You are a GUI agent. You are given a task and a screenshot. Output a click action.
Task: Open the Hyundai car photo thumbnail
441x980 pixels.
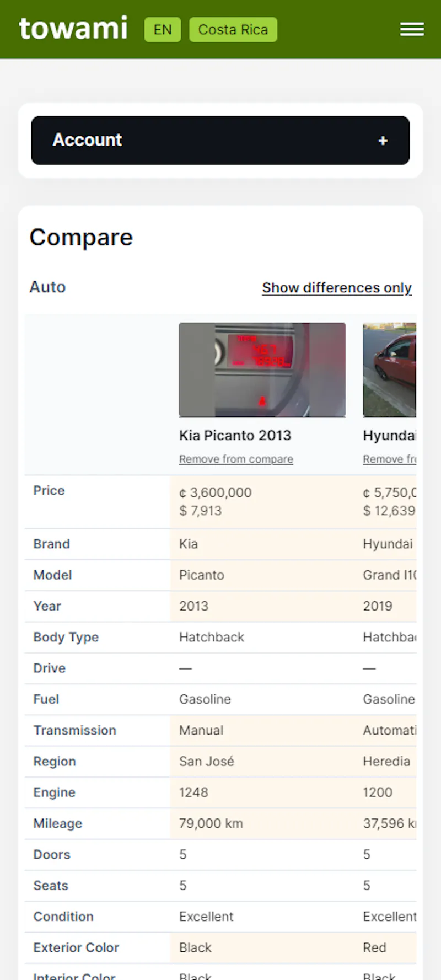pyautogui.click(x=389, y=369)
